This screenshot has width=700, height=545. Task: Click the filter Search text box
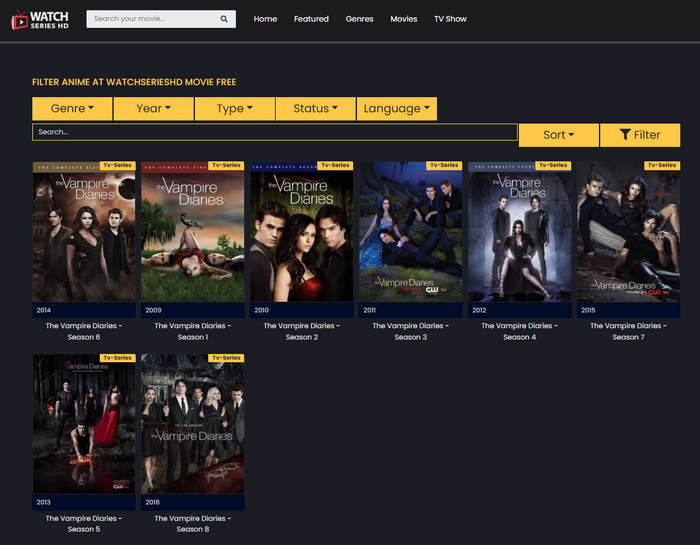point(275,132)
